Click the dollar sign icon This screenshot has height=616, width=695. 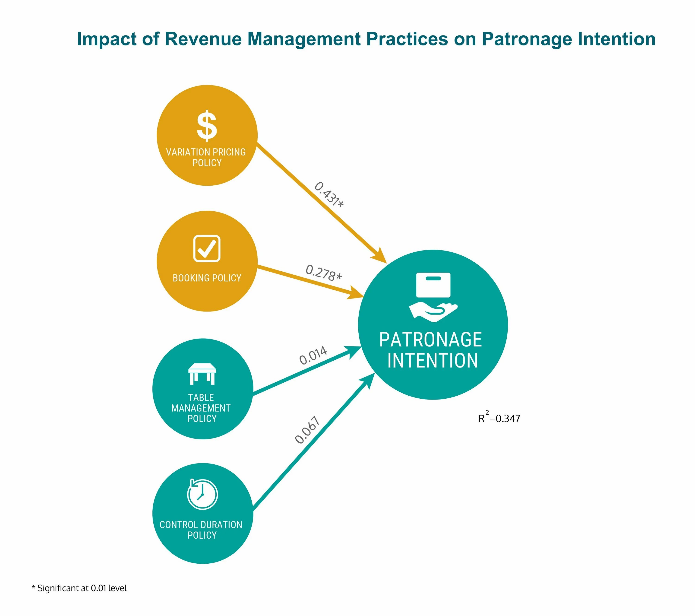[207, 126]
